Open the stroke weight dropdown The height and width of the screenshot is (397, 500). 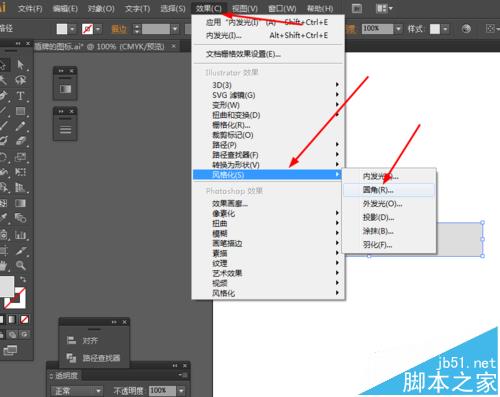[175, 29]
